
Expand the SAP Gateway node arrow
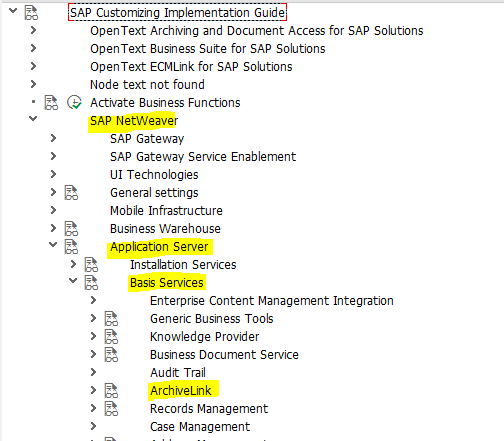pyautogui.click(x=53, y=138)
